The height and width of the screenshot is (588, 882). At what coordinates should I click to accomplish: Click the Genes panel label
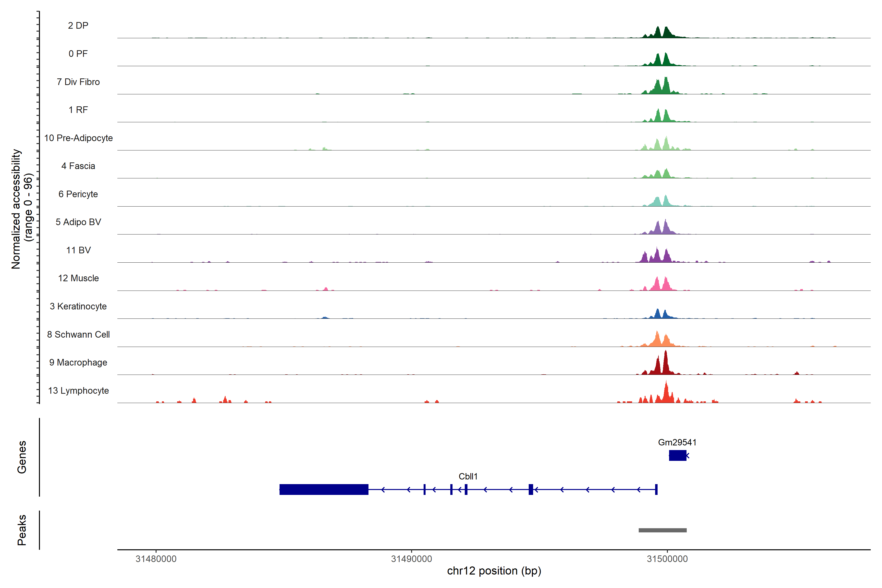tap(22, 457)
